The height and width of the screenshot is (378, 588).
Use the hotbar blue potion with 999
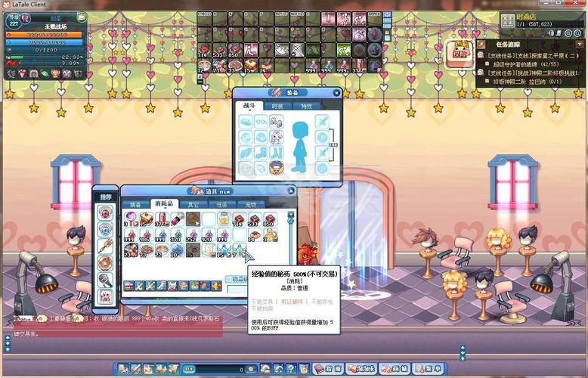(x=328, y=65)
